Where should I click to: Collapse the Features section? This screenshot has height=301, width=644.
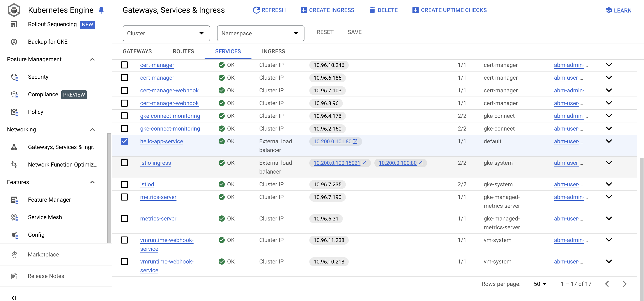point(92,182)
